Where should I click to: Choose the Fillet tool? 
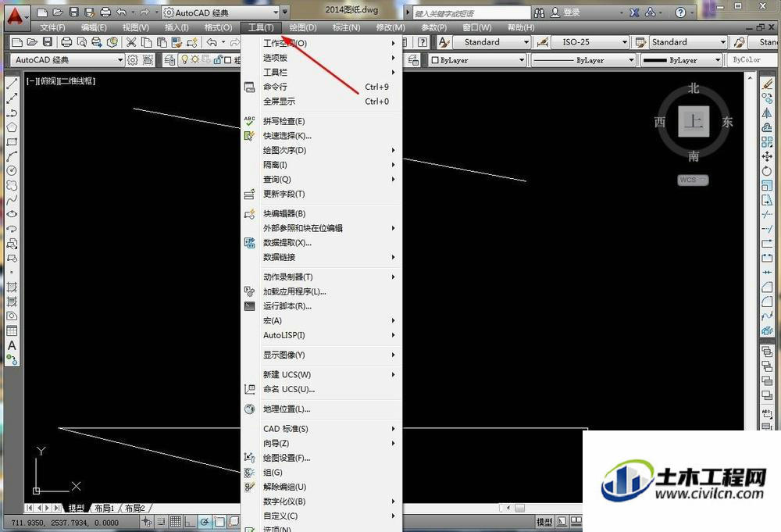pos(767,302)
